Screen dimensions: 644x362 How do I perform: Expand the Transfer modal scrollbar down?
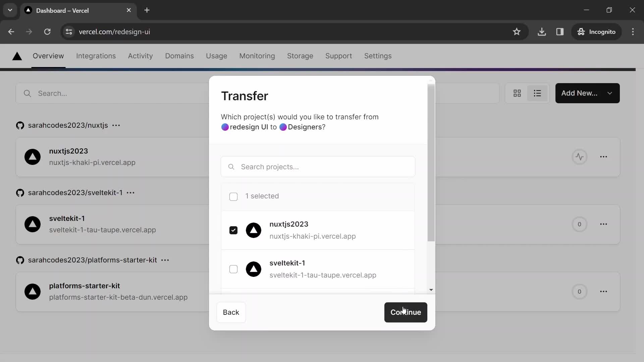point(432,290)
